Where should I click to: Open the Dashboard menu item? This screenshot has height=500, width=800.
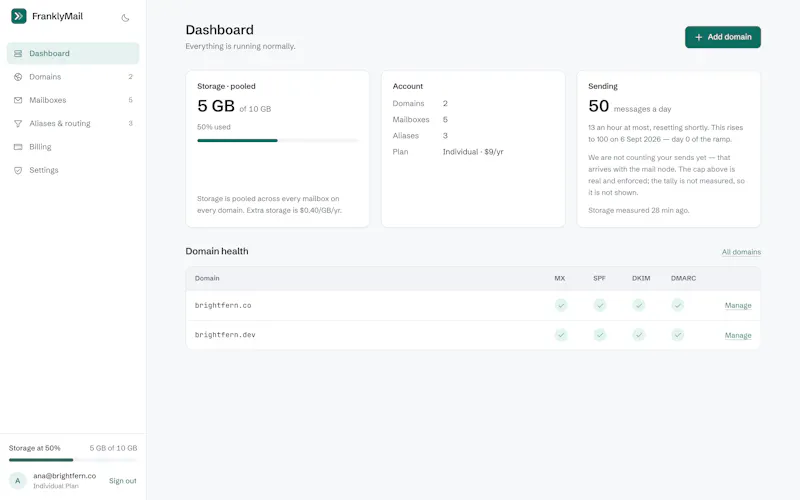pos(73,54)
